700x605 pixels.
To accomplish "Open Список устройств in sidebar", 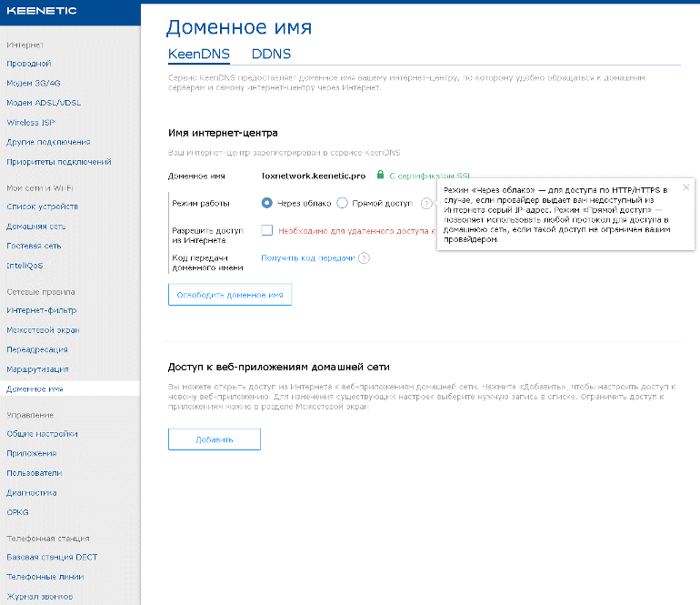I will pyautogui.click(x=42, y=207).
